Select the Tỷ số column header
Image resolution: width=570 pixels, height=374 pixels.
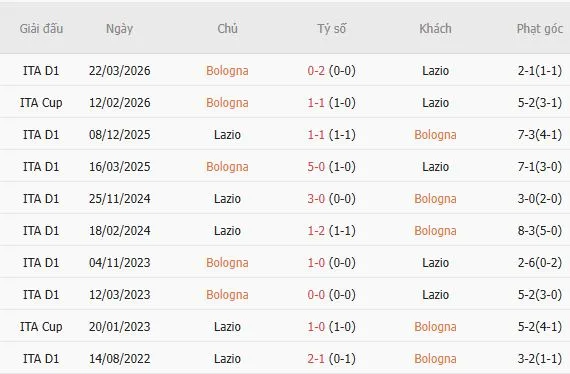(x=332, y=29)
